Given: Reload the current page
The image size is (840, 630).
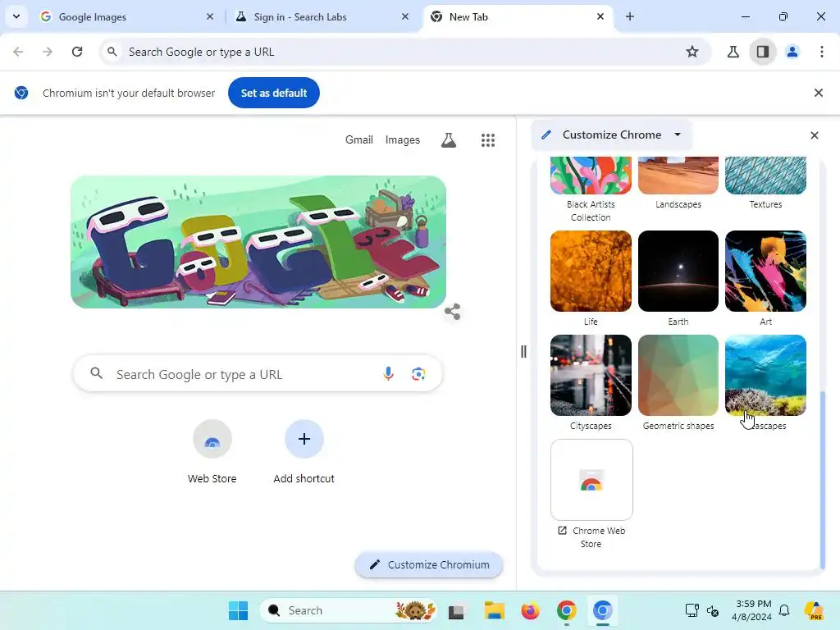Looking at the screenshot, I should [x=77, y=52].
